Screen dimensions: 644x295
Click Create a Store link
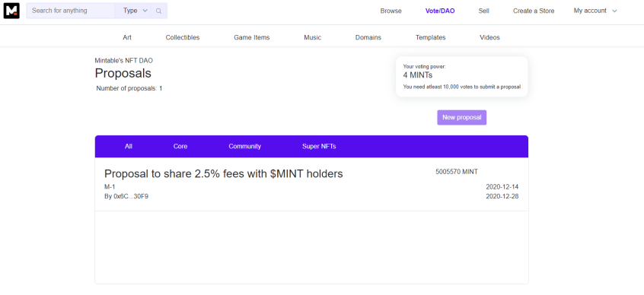(x=534, y=11)
